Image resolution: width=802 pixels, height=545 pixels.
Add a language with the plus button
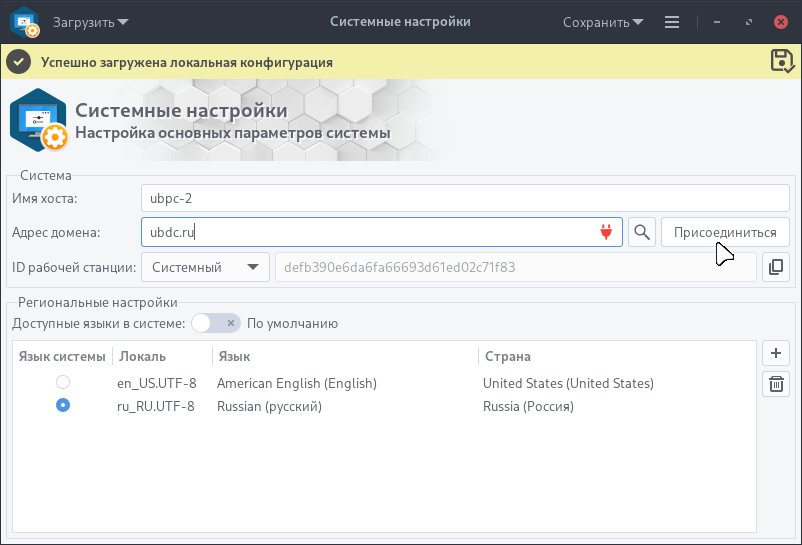776,353
